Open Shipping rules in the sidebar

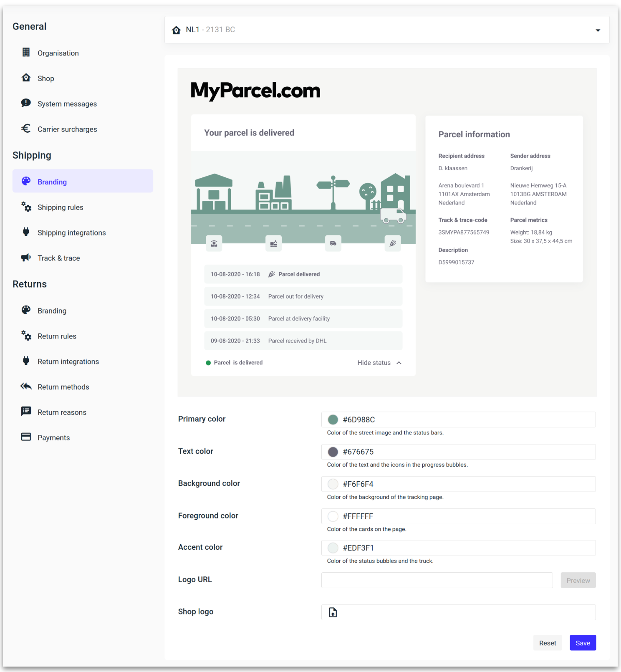pyautogui.click(x=61, y=207)
